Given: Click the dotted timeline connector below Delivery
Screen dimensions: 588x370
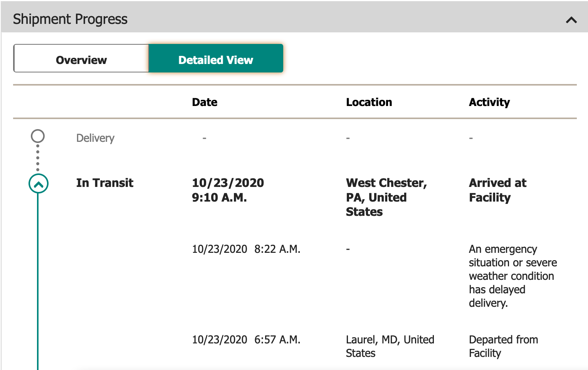Looking at the screenshot, I should pos(38,158).
